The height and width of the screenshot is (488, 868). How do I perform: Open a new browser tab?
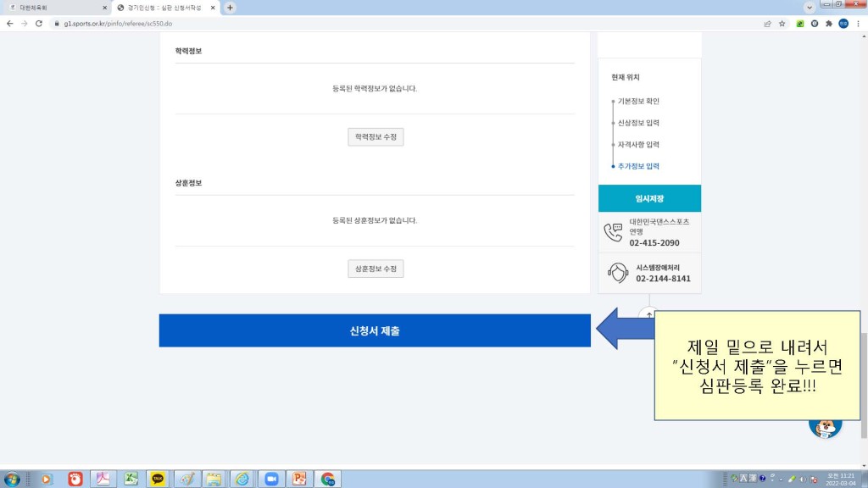point(230,8)
